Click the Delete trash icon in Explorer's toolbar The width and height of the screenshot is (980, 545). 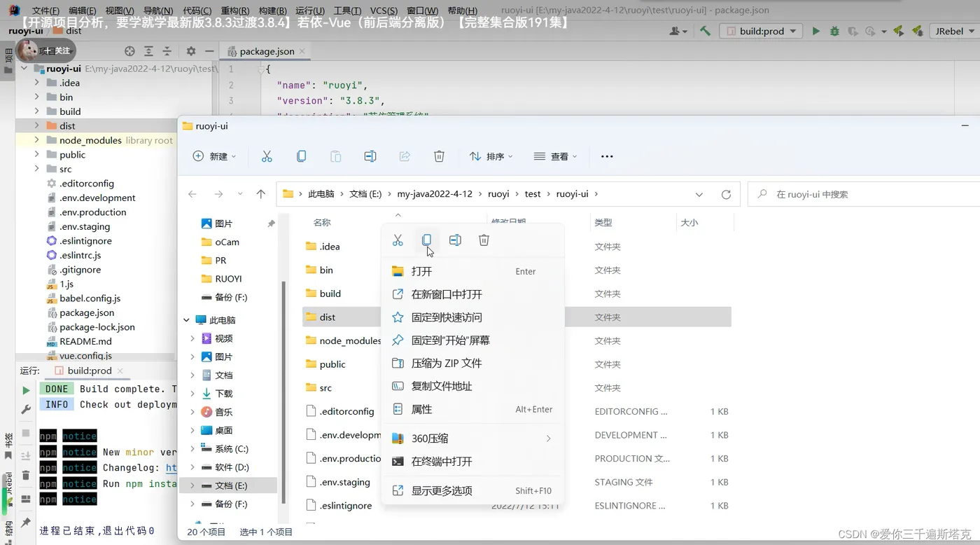439,156
